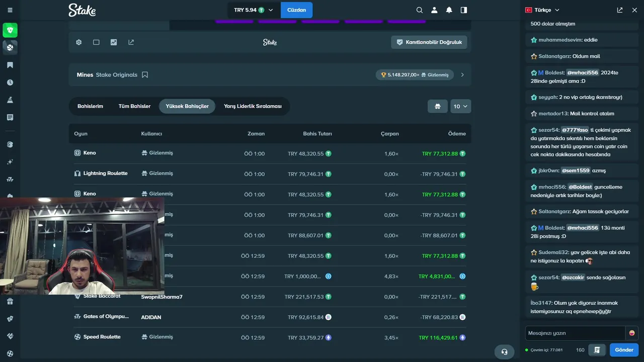This screenshot has height=362, width=644.
Task: Close the chat panel with the X
Action: [634, 10]
